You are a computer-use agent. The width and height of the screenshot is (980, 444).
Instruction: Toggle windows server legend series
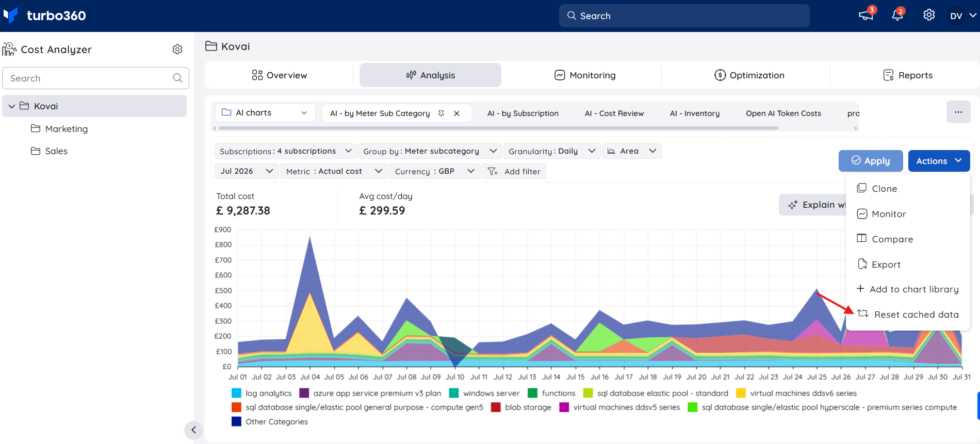point(484,393)
